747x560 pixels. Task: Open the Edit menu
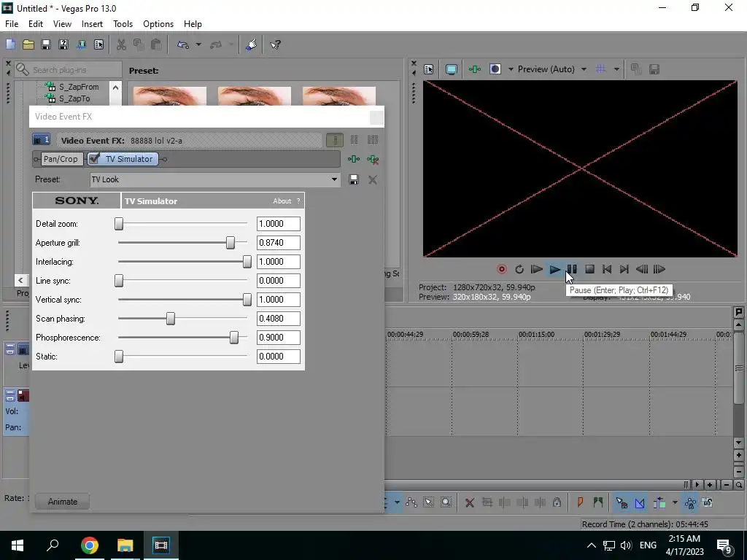pyautogui.click(x=36, y=24)
